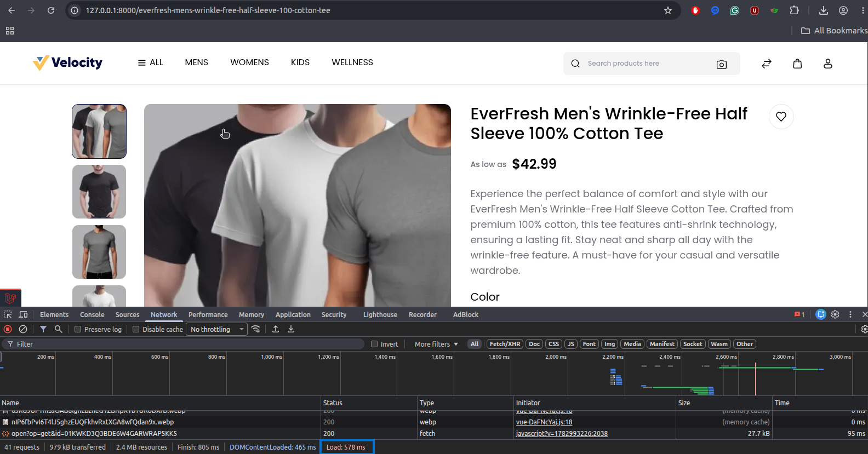Open the compare products icon
Screen dimensions: 868x454
(767, 64)
